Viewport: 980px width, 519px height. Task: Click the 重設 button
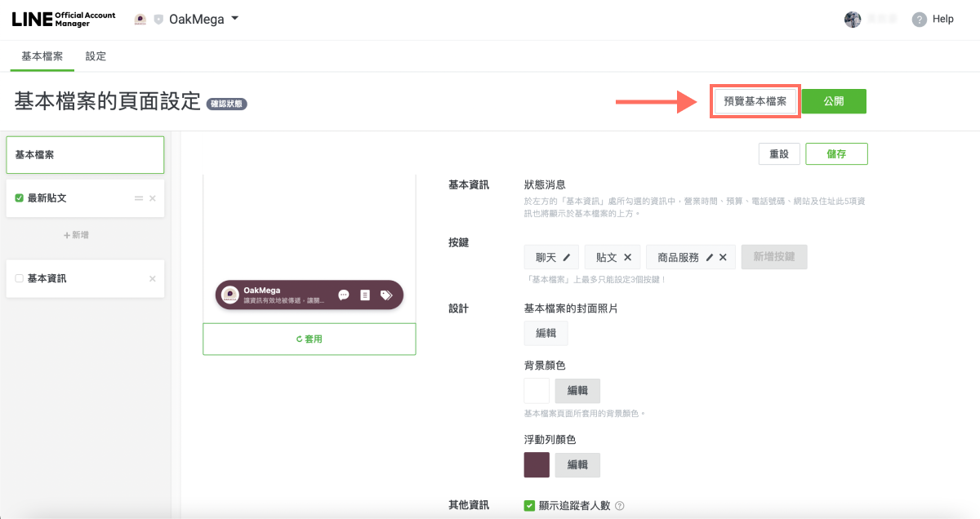(779, 153)
